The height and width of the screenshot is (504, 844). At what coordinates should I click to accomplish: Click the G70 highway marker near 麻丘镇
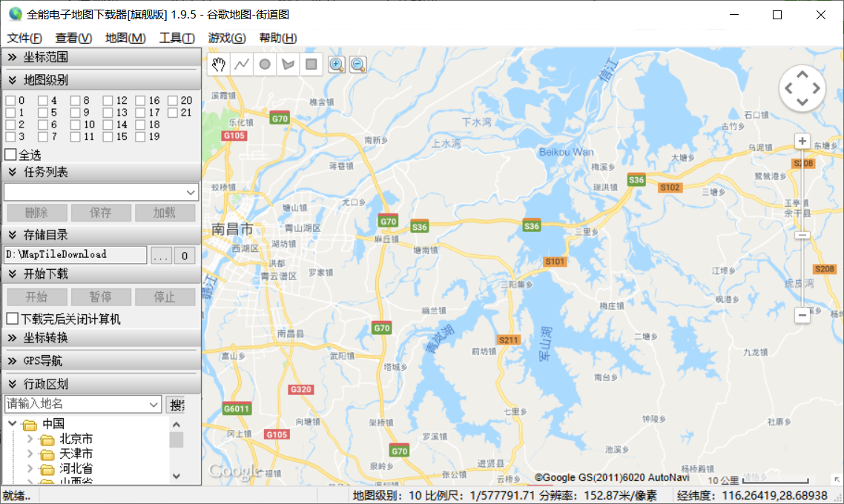coord(388,221)
